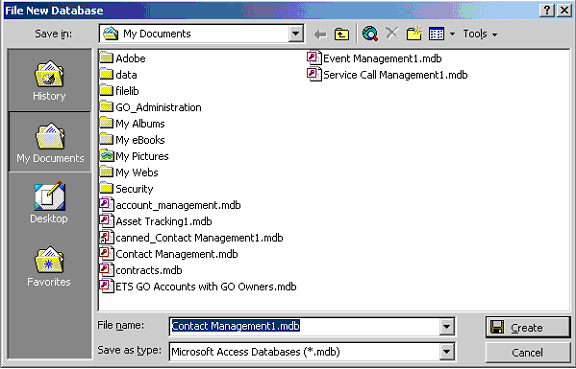
Task: Click Search the Web icon
Action: [x=370, y=34]
